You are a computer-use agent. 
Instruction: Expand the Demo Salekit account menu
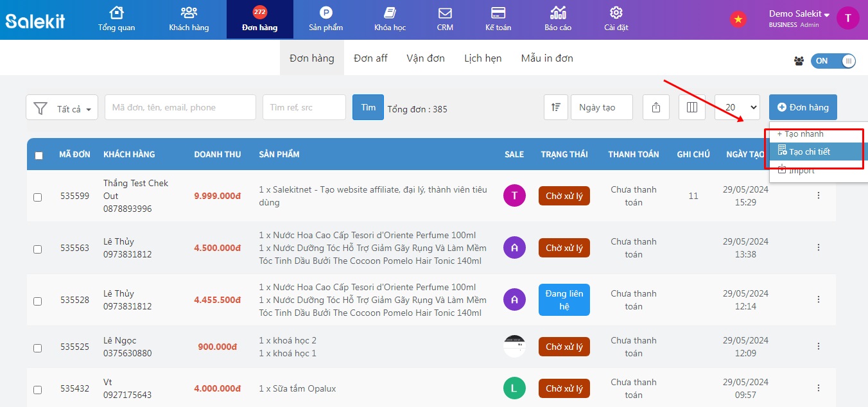(799, 15)
